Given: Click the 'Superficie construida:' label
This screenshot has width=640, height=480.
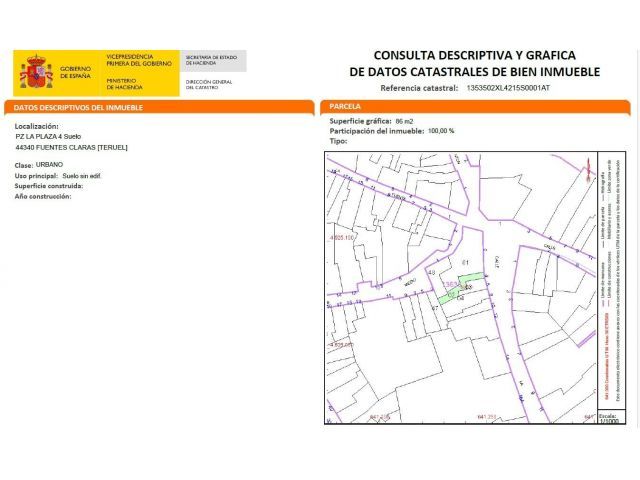Looking at the screenshot, I should point(49,186).
